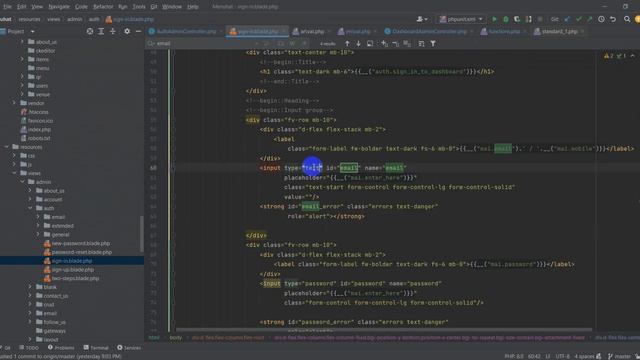Open the Window menu
Screen dimensions: 640x360
click(x=172, y=7)
